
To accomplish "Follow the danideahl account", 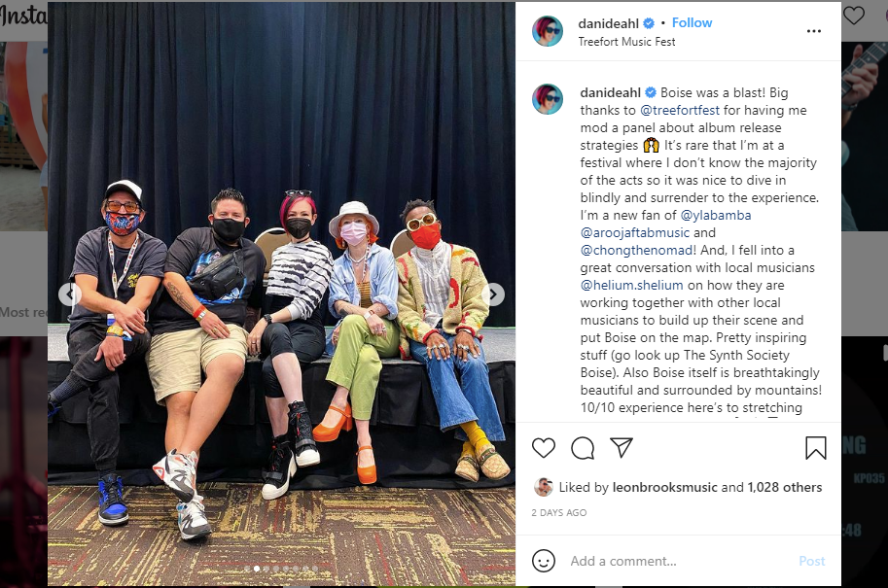I will click(692, 22).
